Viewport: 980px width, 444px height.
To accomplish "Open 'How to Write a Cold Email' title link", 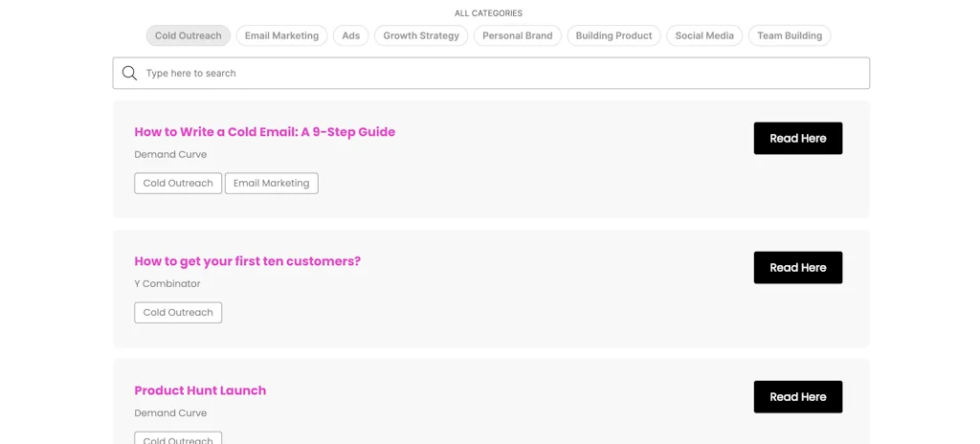I will 264,132.
